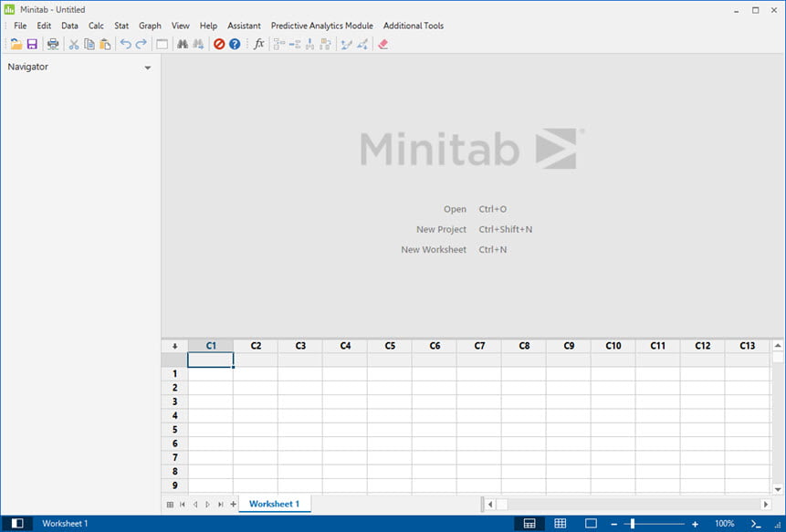Open the Additional Tools menu

[414, 26]
